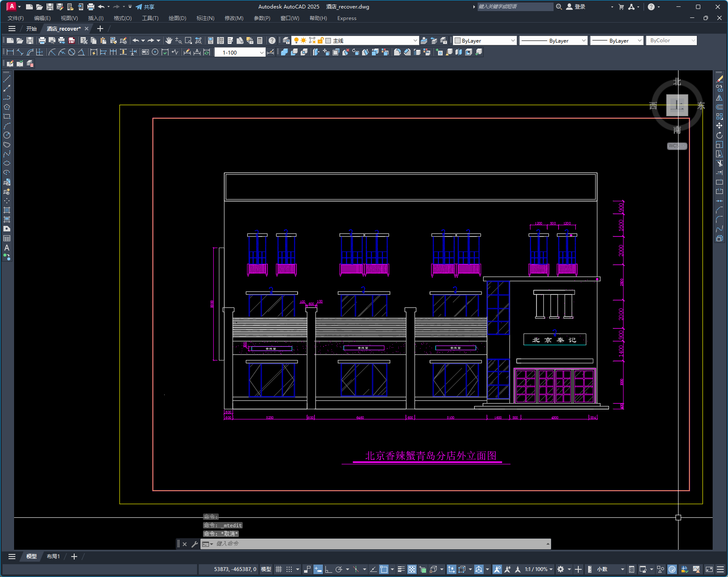Toggle the drawing grid display in the status bar
728x577 pixels.
coord(278,569)
